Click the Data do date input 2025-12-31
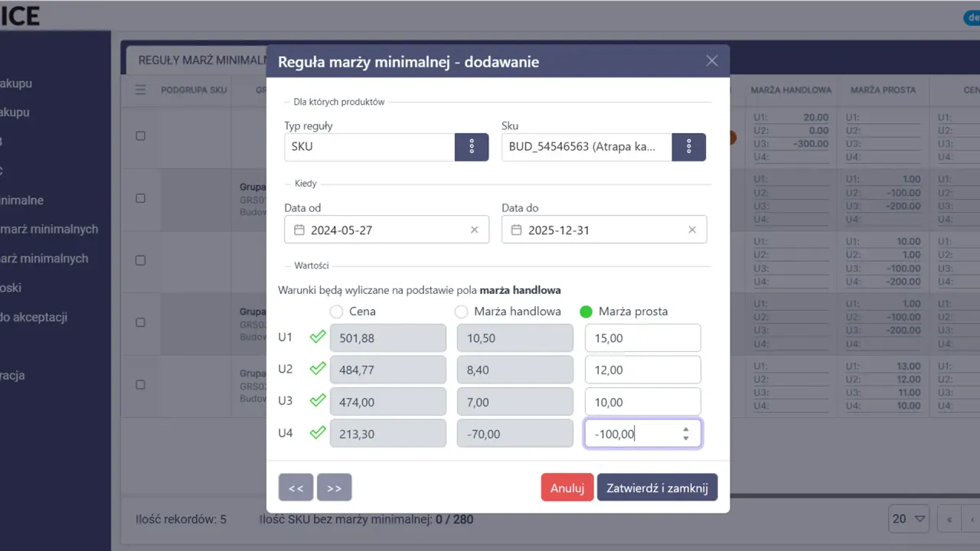Screen dimensions: 980x551 [x=604, y=230]
